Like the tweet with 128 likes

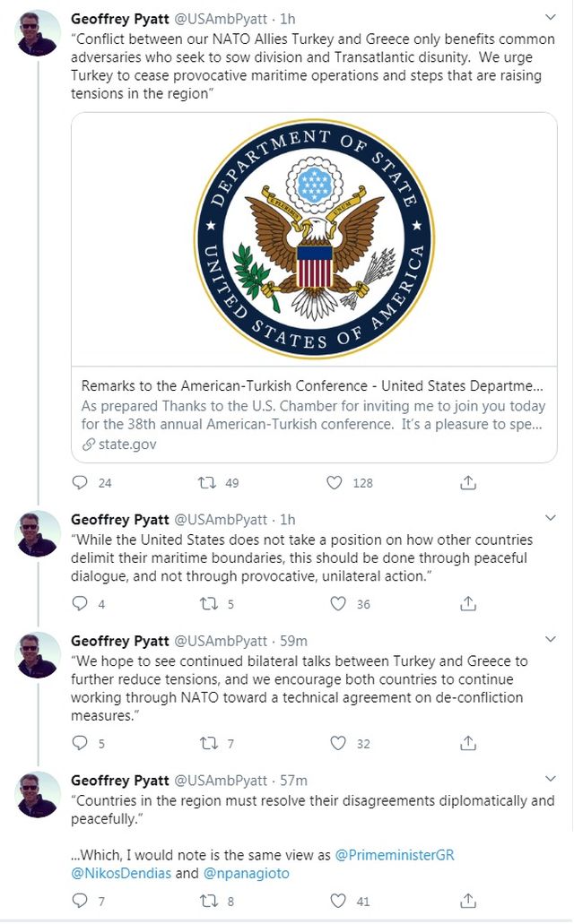point(335,483)
